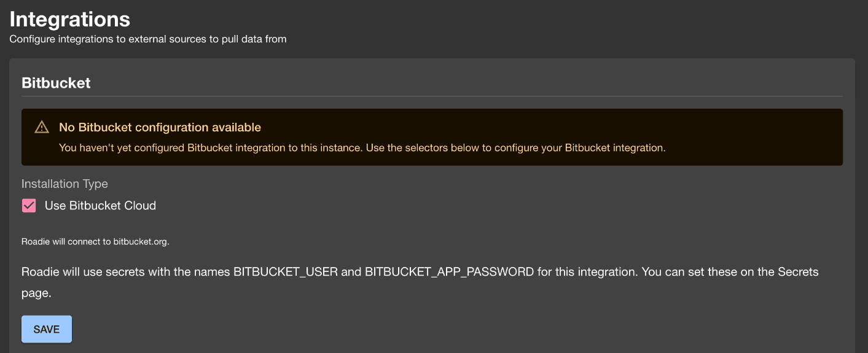This screenshot has height=353, width=868.
Task: Click the BITBUCKET_USER secret name
Action: coord(286,271)
